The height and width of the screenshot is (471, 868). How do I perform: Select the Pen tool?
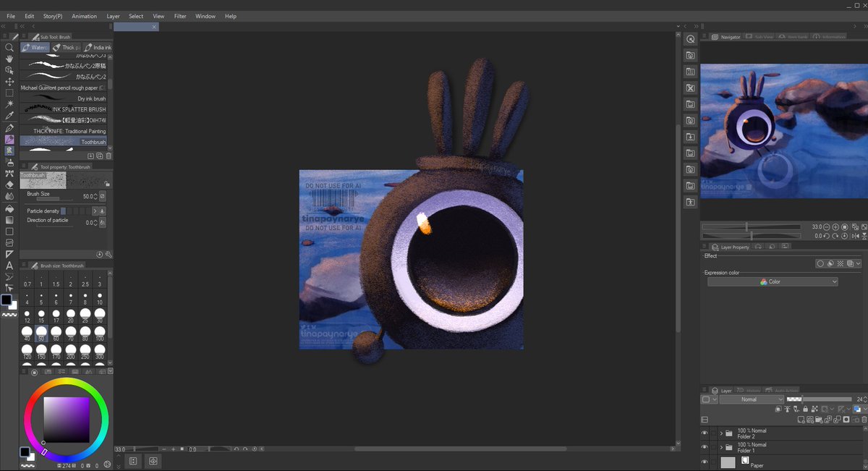point(9,127)
